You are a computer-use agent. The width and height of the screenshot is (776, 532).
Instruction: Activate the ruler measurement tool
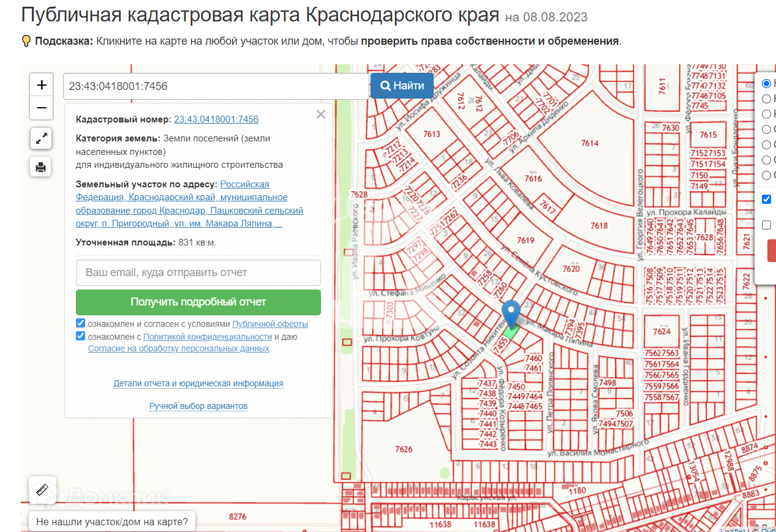(42, 490)
